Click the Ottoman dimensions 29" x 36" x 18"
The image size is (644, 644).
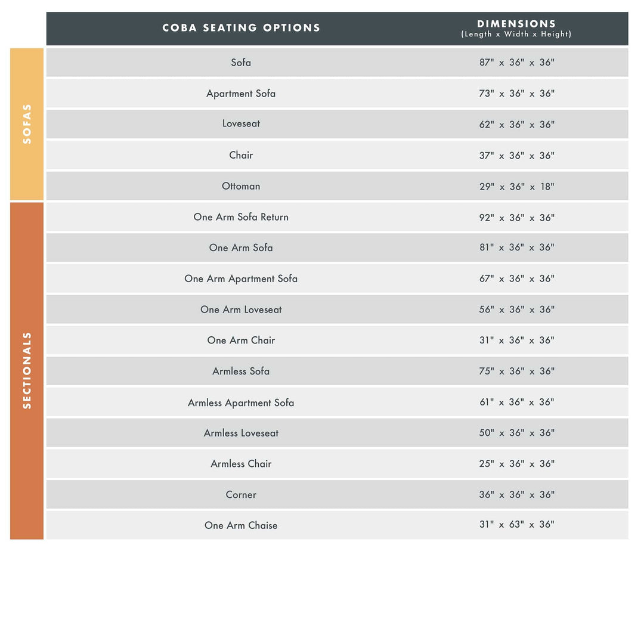(x=516, y=187)
